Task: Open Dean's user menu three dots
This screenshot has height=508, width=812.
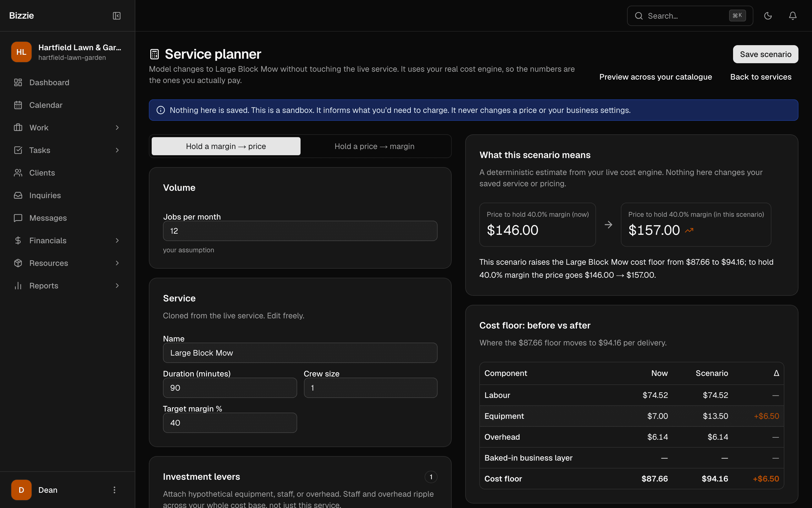Action: tap(114, 490)
